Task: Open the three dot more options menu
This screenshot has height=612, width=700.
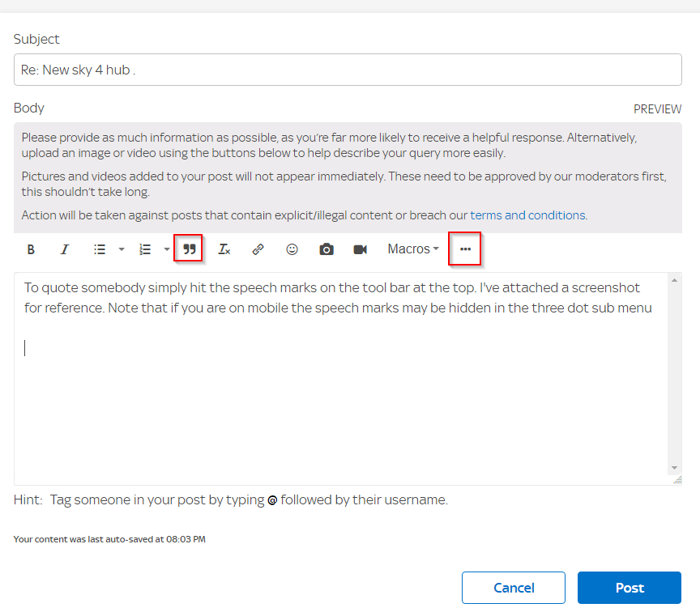Action: (465, 249)
